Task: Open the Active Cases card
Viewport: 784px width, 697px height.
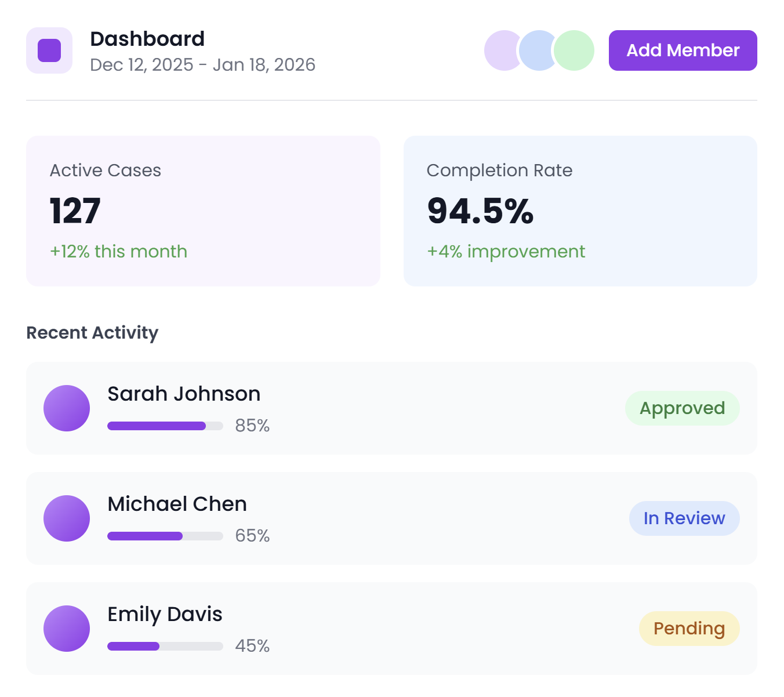Action: (203, 211)
